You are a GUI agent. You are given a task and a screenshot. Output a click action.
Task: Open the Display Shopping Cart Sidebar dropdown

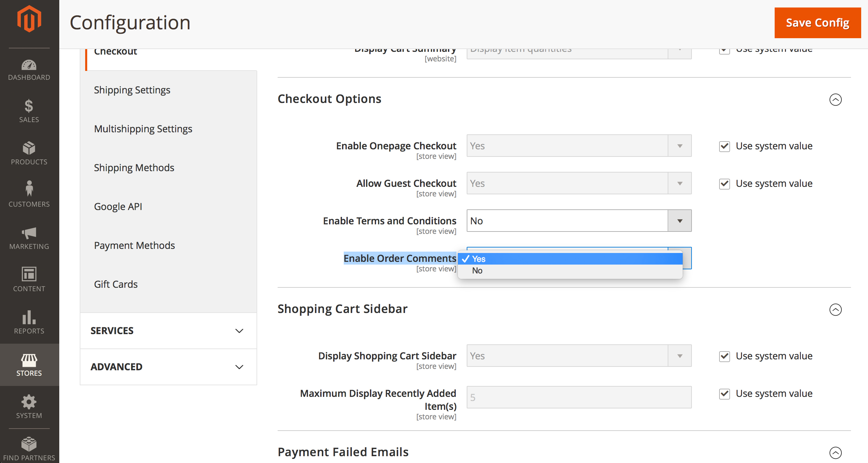(579, 356)
